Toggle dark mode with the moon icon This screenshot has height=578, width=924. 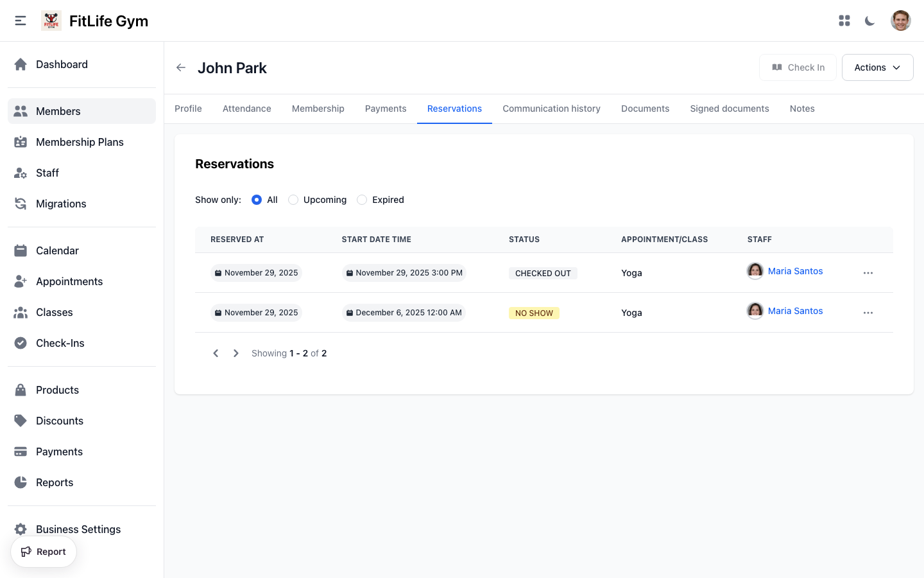[x=869, y=21]
